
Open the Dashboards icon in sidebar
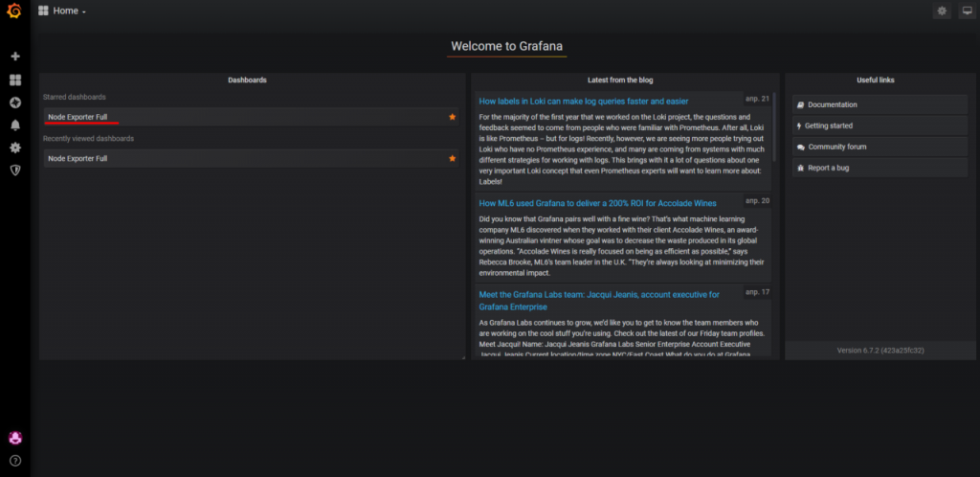click(14, 79)
